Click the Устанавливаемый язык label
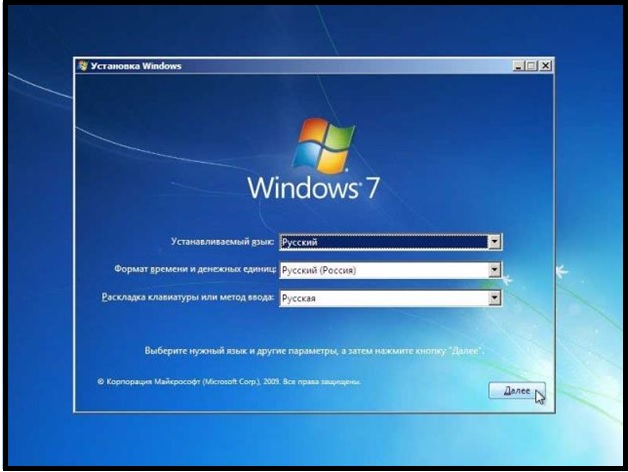The width and height of the screenshot is (628, 472). (223, 242)
